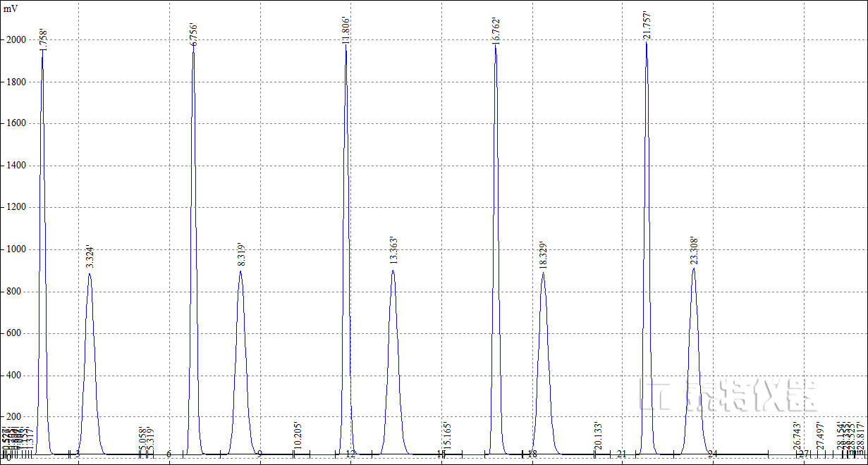Select the 8.319' peak label
The height and width of the screenshot is (465, 868).
(x=241, y=254)
